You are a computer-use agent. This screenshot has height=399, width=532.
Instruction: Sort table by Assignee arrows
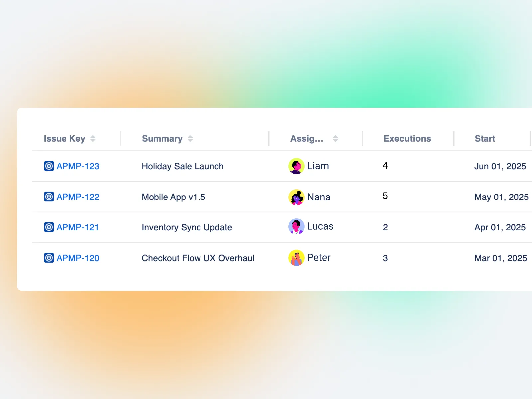pos(335,139)
